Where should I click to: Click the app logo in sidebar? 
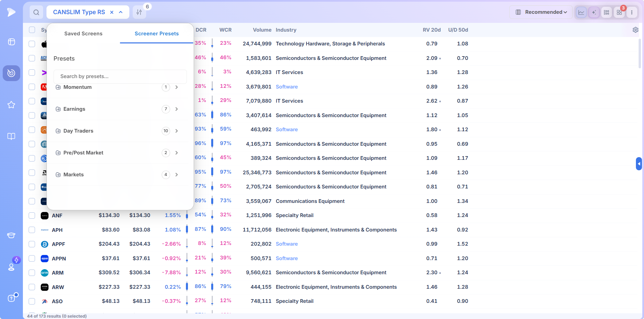[x=11, y=12]
